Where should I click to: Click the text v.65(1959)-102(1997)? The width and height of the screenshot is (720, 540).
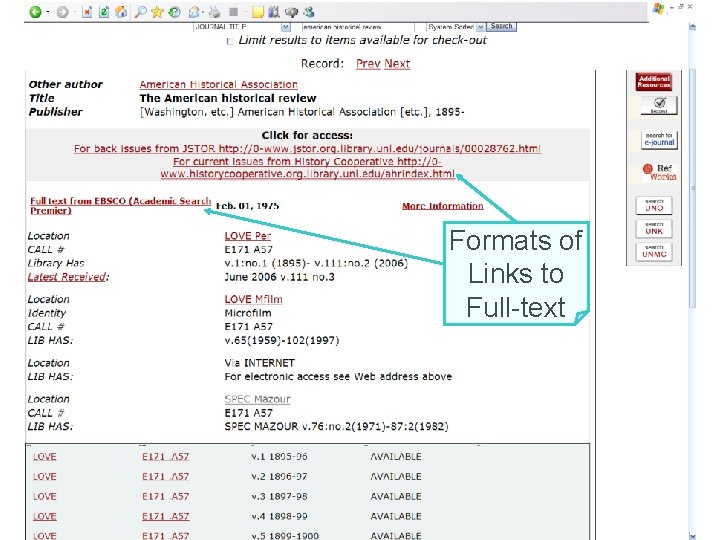(281, 340)
